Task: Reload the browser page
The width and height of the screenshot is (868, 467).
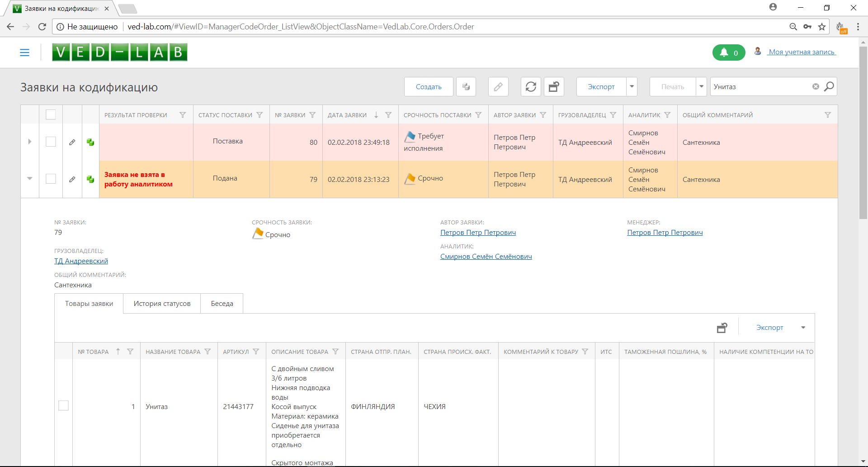Action: pyautogui.click(x=42, y=27)
